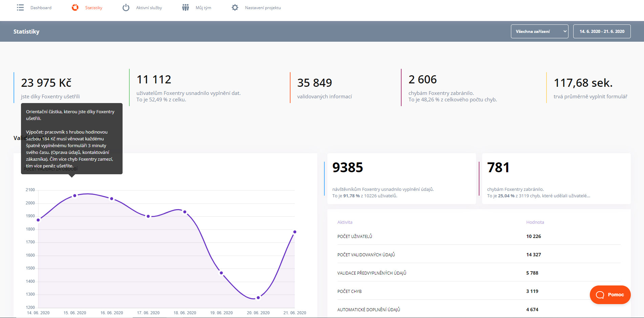This screenshot has height=318, width=644.
Task: Click chart data point for 20. 06. 2020
Action: click(258, 298)
